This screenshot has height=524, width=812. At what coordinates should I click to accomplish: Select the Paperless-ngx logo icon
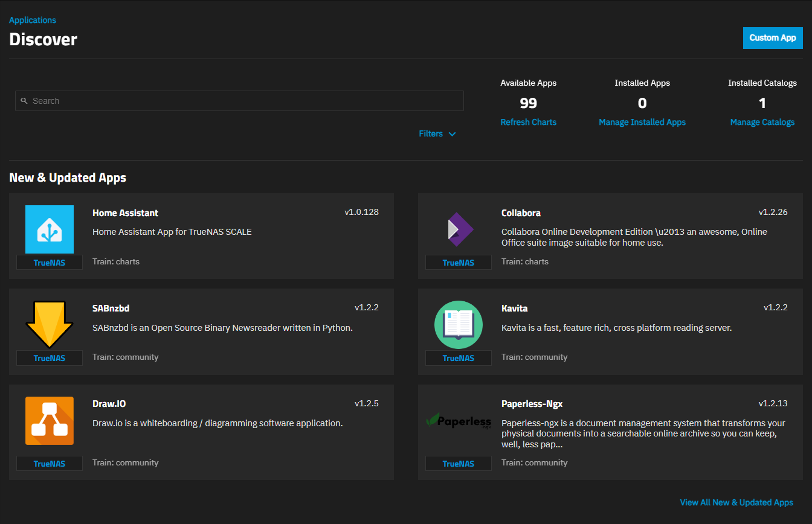click(459, 421)
